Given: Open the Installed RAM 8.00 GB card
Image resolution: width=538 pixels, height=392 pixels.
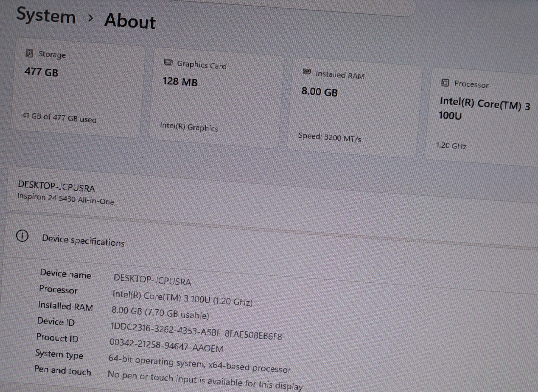Looking at the screenshot, I should click(x=354, y=108).
